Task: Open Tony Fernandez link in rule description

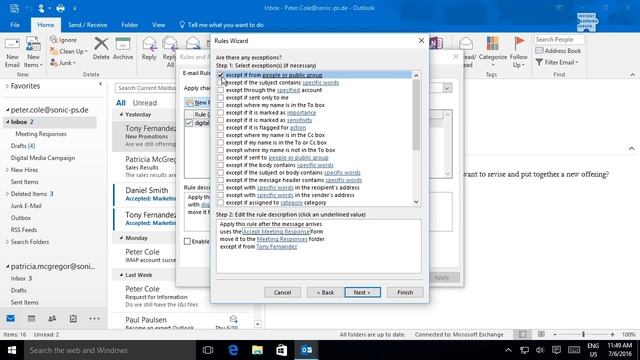Action: tap(276, 247)
